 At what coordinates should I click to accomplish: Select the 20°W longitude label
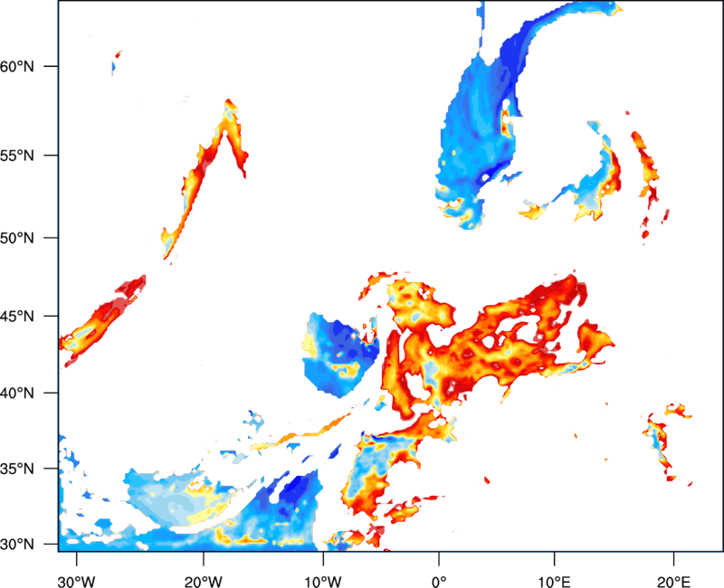[x=203, y=582]
